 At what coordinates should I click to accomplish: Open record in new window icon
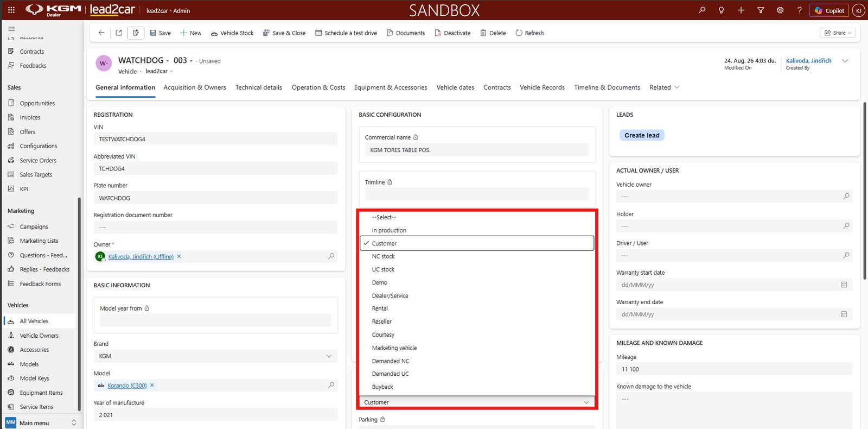tap(119, 33)
